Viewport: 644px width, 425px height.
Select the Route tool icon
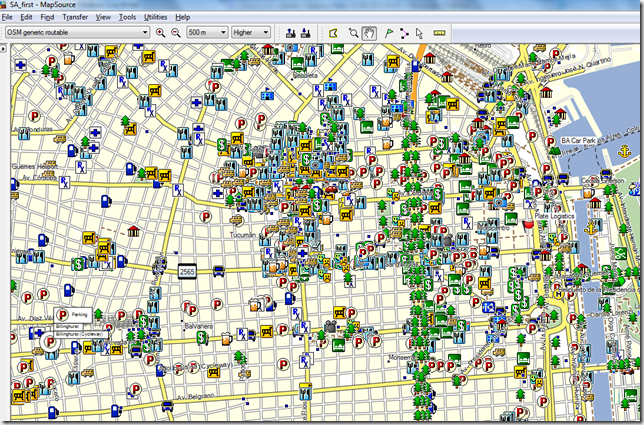point(404,32)
